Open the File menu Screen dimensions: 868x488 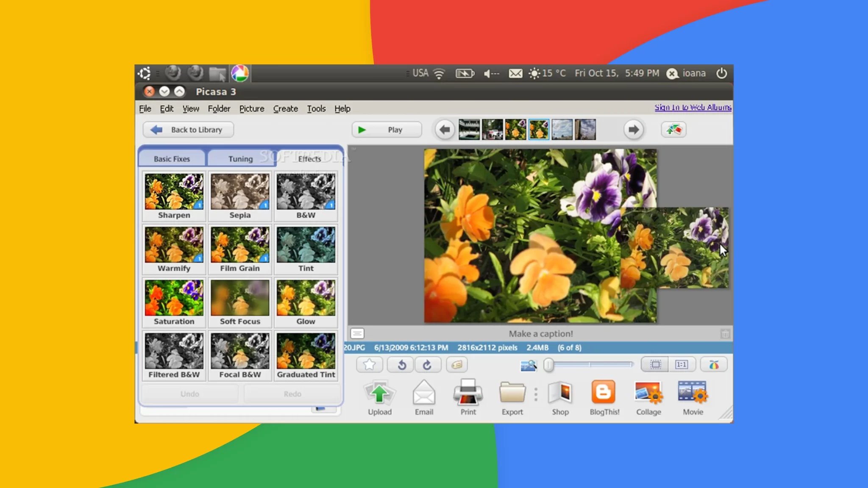(x=145, y=108)
